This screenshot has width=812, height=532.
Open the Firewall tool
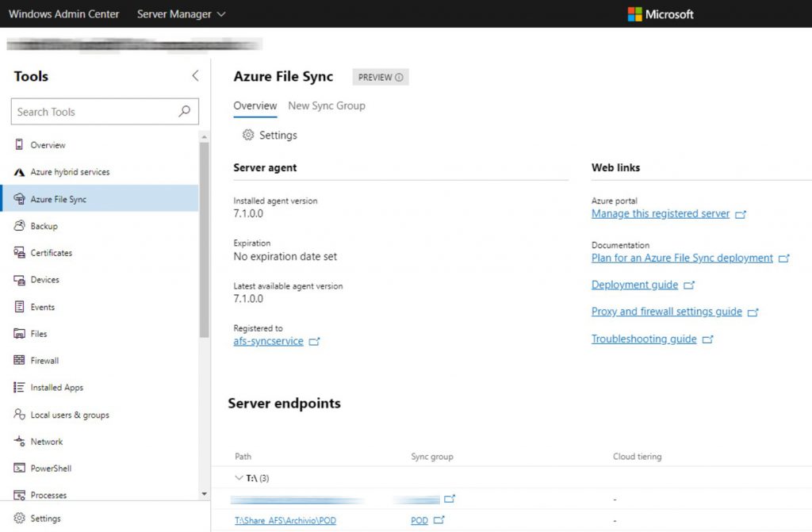coord(44,361)
